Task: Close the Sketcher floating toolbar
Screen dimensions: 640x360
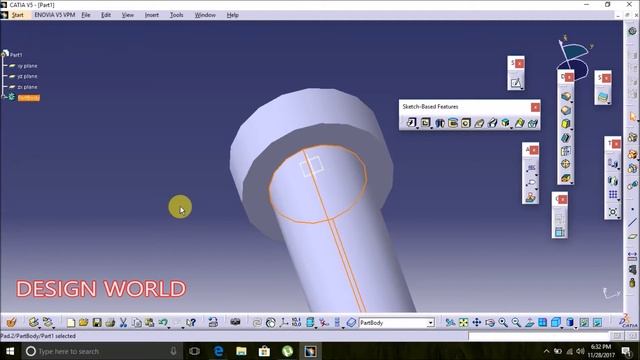Action: [x=519, y=63]
